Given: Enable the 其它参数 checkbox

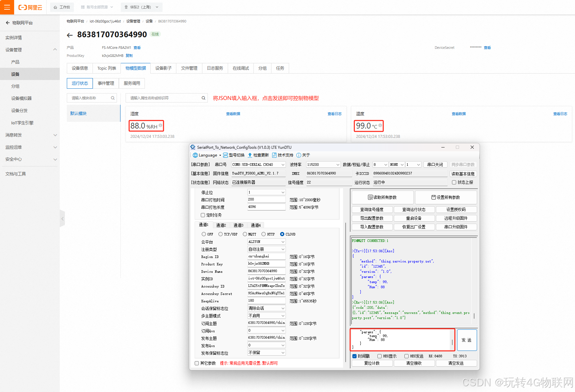Looking at the screenshot, I should coord(197,363).
